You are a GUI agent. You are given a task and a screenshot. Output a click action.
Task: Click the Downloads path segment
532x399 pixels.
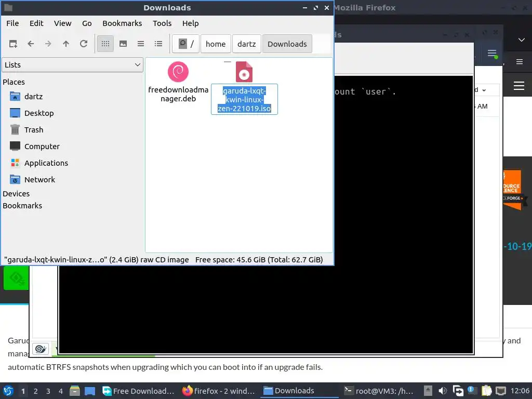coord(287,44)
